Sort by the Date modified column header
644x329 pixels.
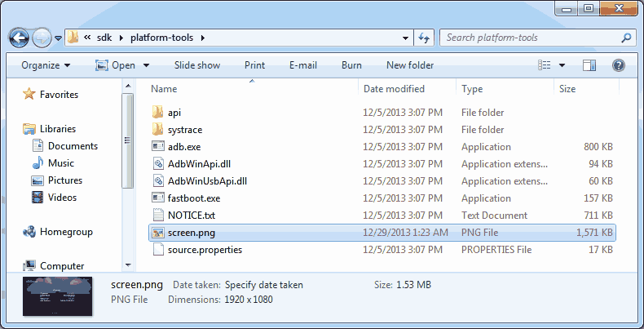(394, 89)
